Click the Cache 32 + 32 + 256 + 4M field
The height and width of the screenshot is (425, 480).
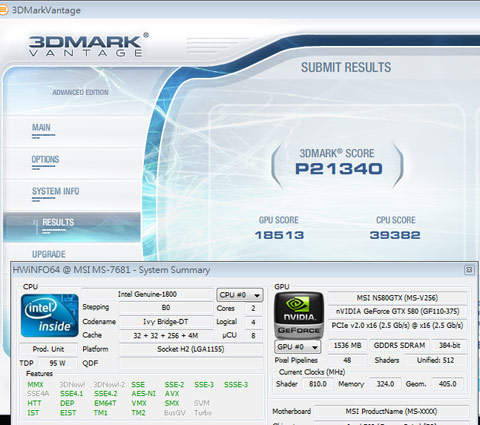click(166, 335)
